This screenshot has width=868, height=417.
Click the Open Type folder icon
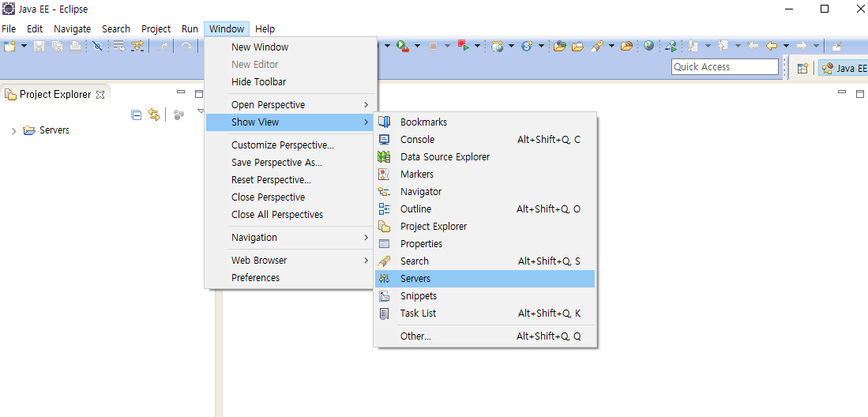click(x=560, y=47)
